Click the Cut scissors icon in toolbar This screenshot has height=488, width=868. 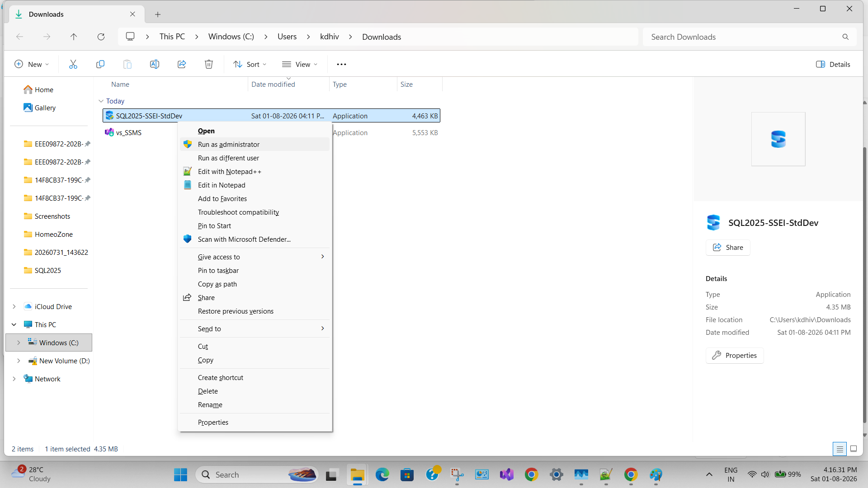pos(73,64)
